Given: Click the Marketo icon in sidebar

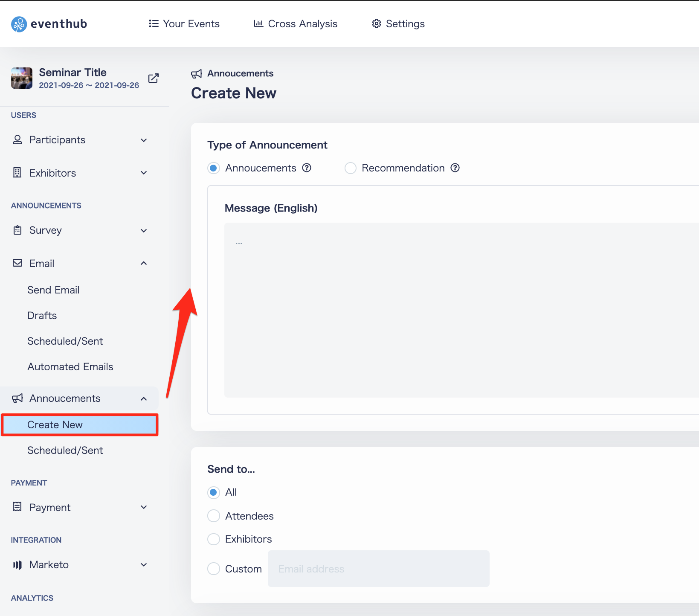Looking at the screenshot, I should pyautogui.click(x=17, y=565).
